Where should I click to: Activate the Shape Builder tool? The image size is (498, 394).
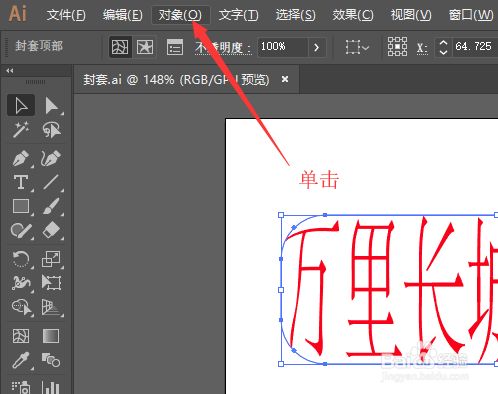21,307
